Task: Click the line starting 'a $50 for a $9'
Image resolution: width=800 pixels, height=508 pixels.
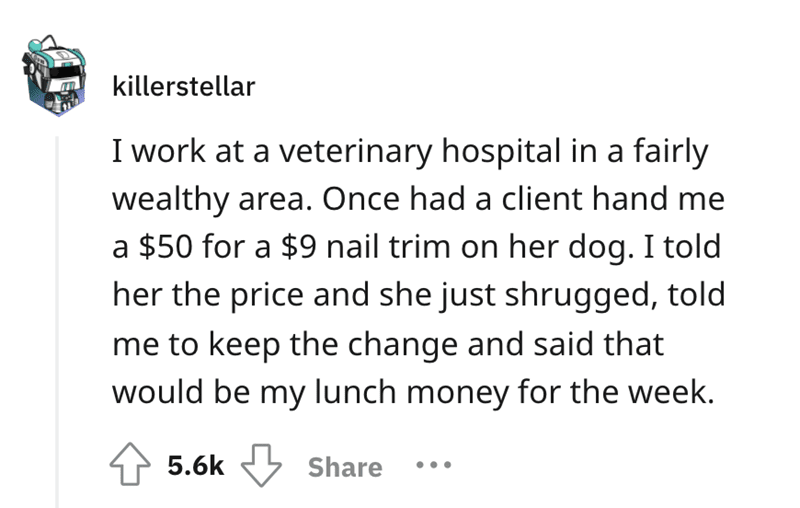Action: 412,248
